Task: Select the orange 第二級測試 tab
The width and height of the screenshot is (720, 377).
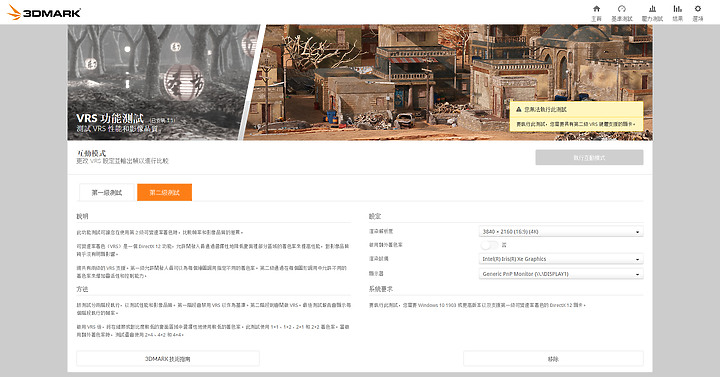Action: 164,192
